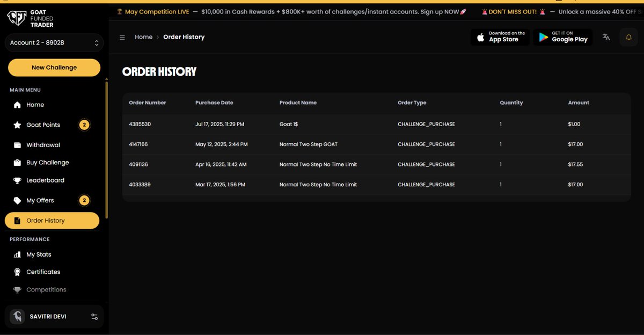Click the Purchase Date column header
Screen dimensions: 644x335
coord(214,103)
